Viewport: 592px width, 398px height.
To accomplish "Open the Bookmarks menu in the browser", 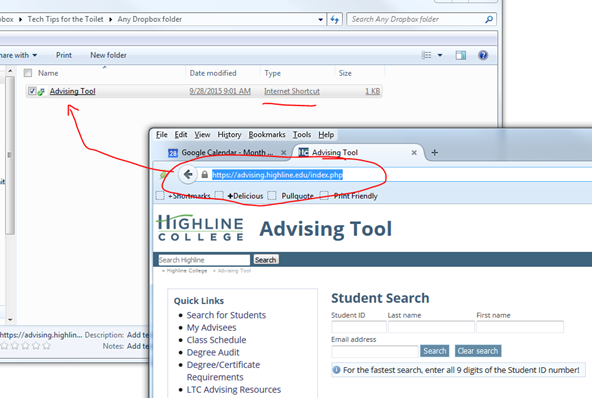I will [x=267, y=135].
